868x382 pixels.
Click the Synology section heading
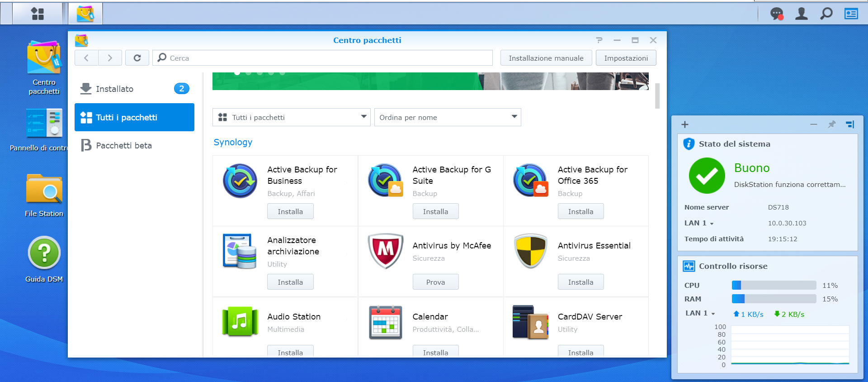pyautogui.click(x=233, y=142)
